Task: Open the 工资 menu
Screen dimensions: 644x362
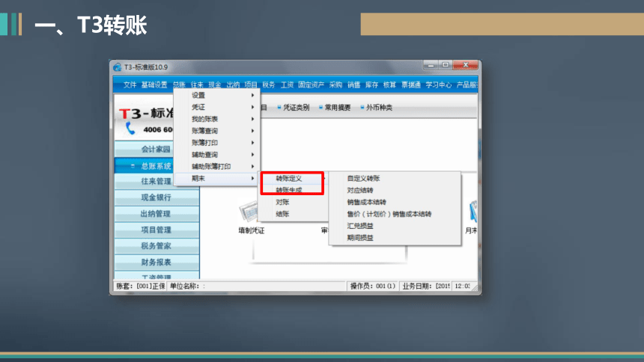Action: tap(287, 85)
